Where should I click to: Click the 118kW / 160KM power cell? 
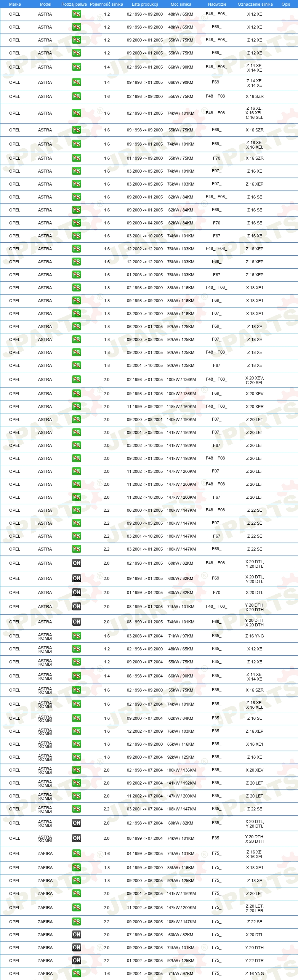(x=181, y=407)
